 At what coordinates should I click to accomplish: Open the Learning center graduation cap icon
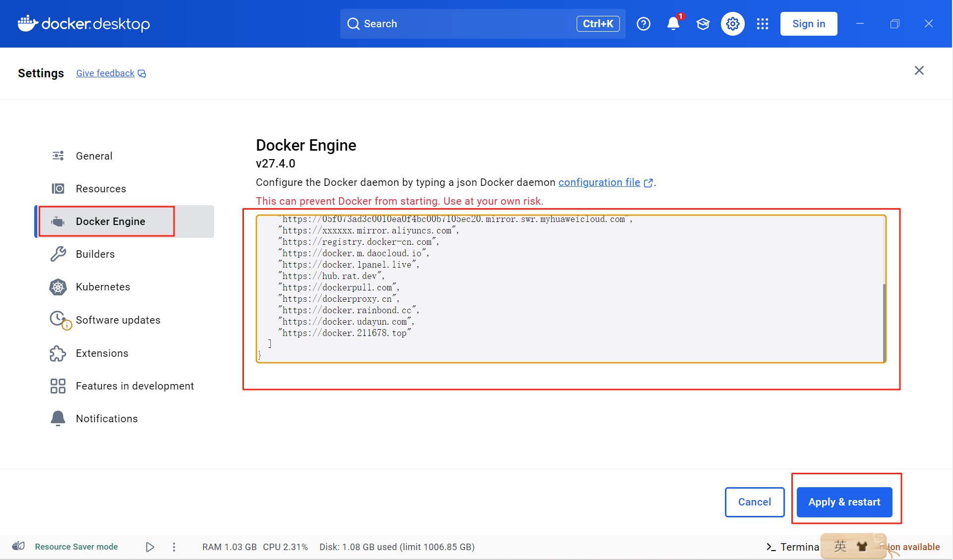[703, 24]
